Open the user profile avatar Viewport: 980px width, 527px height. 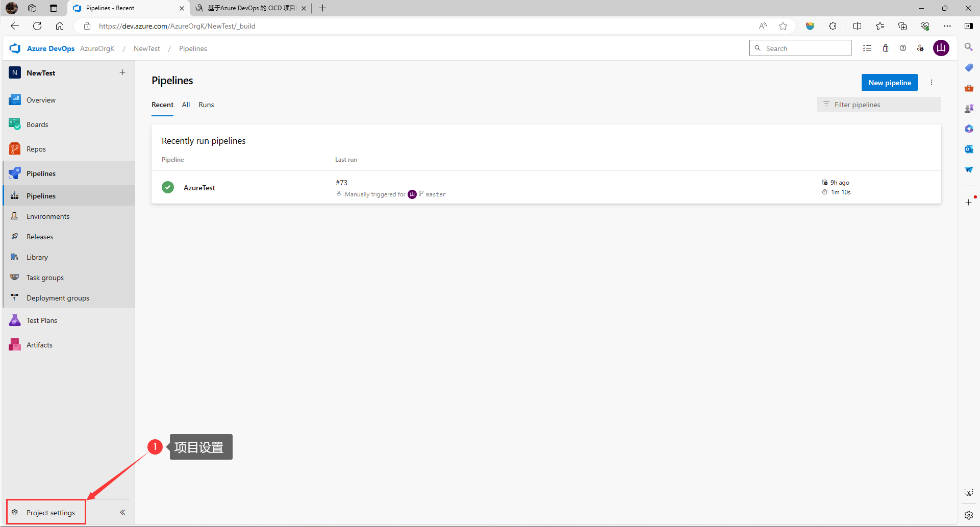pos(941,48)
